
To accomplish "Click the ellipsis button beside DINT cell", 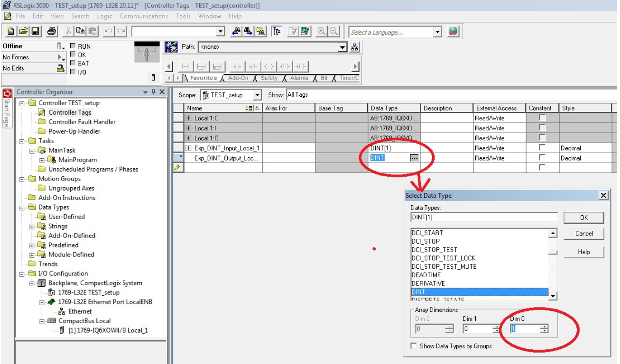I will click(414, 158).
